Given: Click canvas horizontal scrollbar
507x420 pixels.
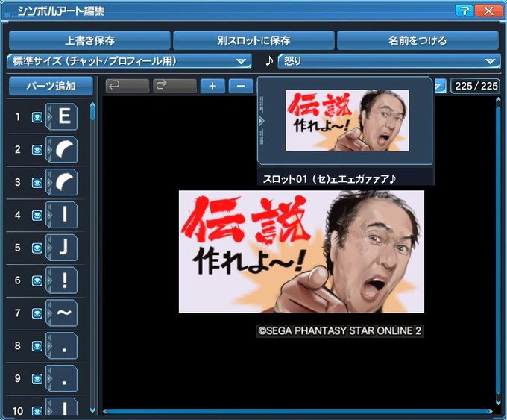Looking at the screenshot, I should [x=297, y=411].
